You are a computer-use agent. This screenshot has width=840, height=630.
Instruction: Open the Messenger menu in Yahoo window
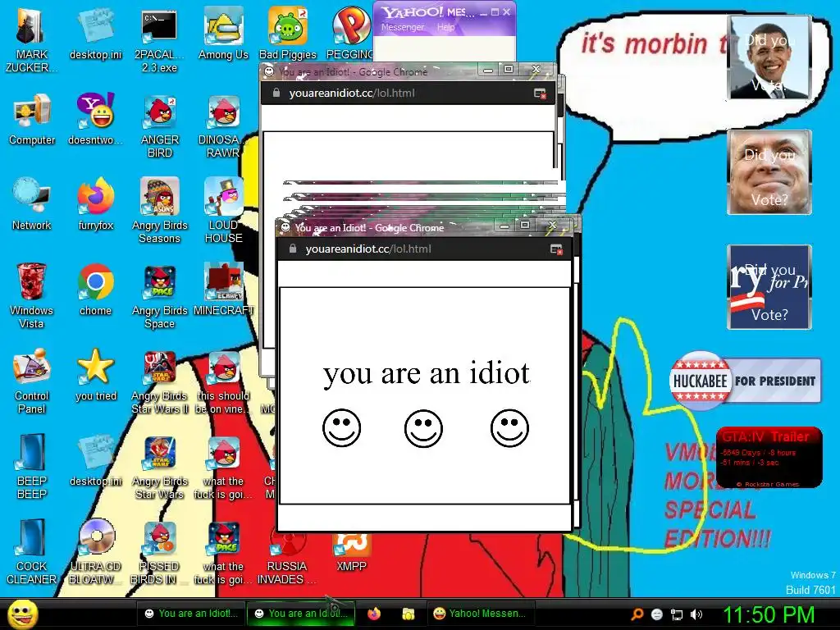[x=402, y=27]
